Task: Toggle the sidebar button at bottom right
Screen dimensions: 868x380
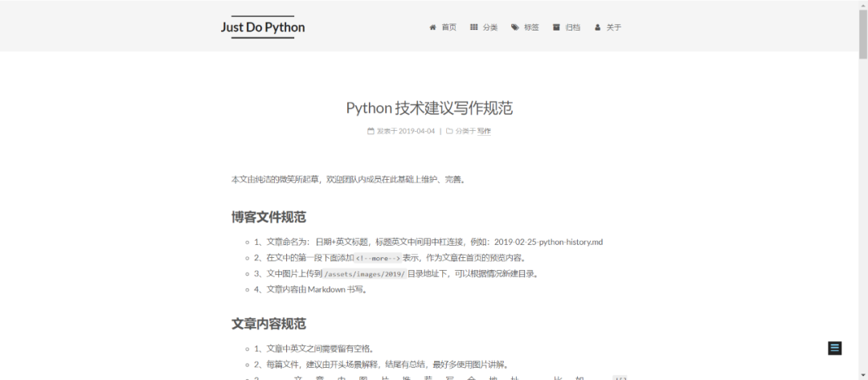Action: pos(834,348)
